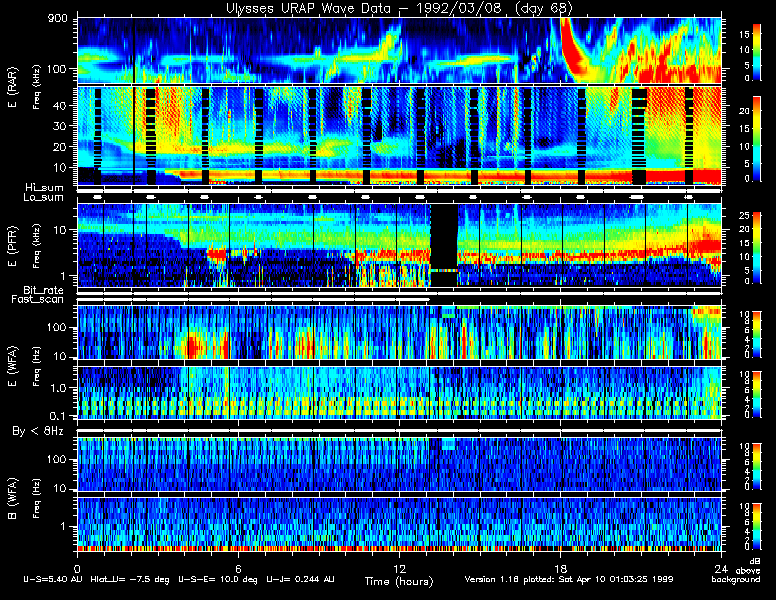Select the Freq (Hz) label beside B (WFA)
The image size is (776, 600).
(x=36, y=499)
